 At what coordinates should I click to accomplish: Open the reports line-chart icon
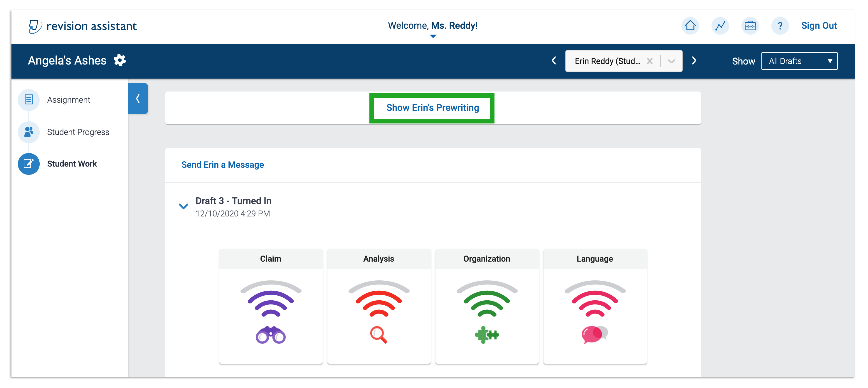click(720, 26)
